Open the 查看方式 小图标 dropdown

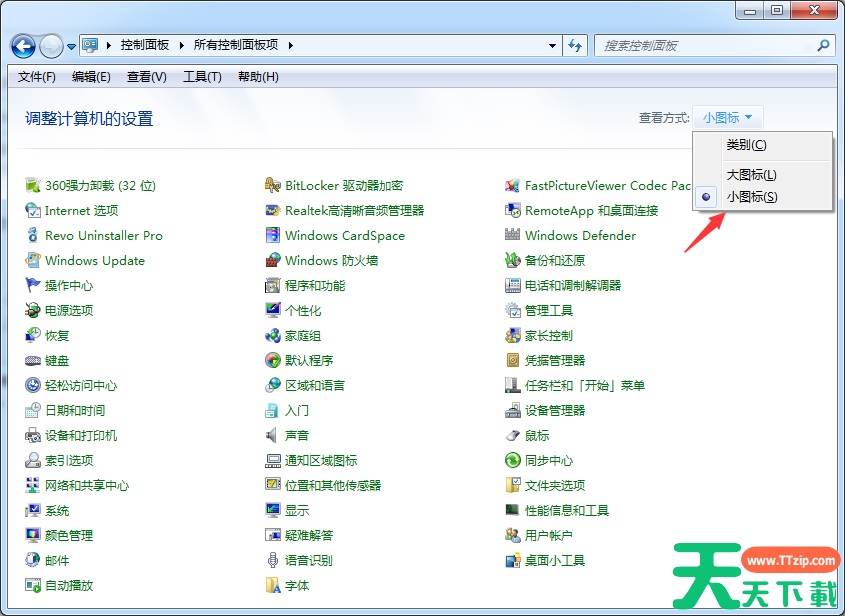click(728, 117)
